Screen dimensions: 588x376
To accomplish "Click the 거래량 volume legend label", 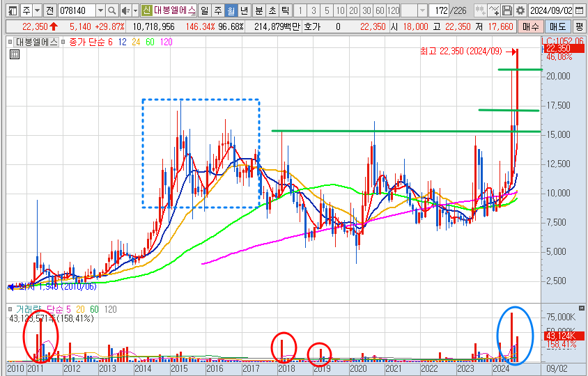I will tap(27, 310).
